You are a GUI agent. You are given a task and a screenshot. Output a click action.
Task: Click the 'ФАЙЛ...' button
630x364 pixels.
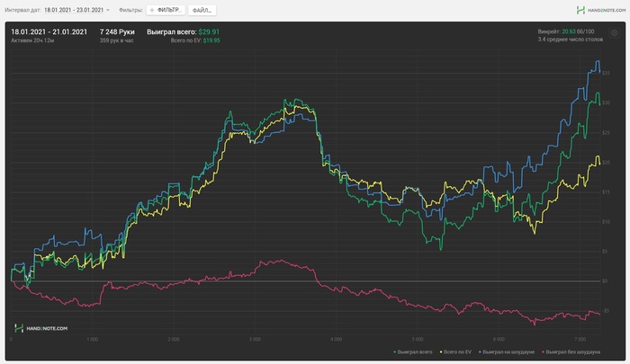click(x=202, y=10)
